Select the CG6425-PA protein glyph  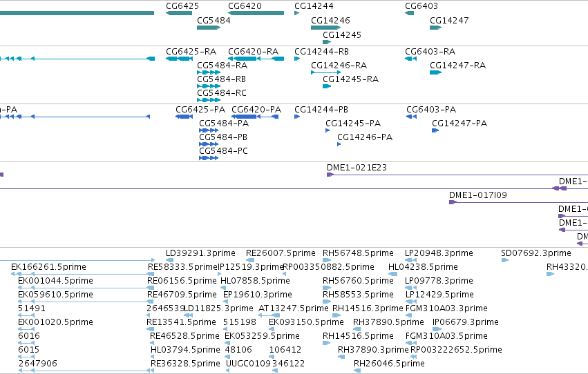[184, 117]
